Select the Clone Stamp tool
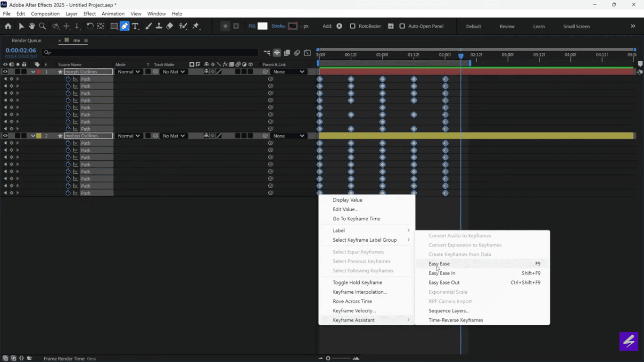Screen dimensions: 644x362 point(159,26)
